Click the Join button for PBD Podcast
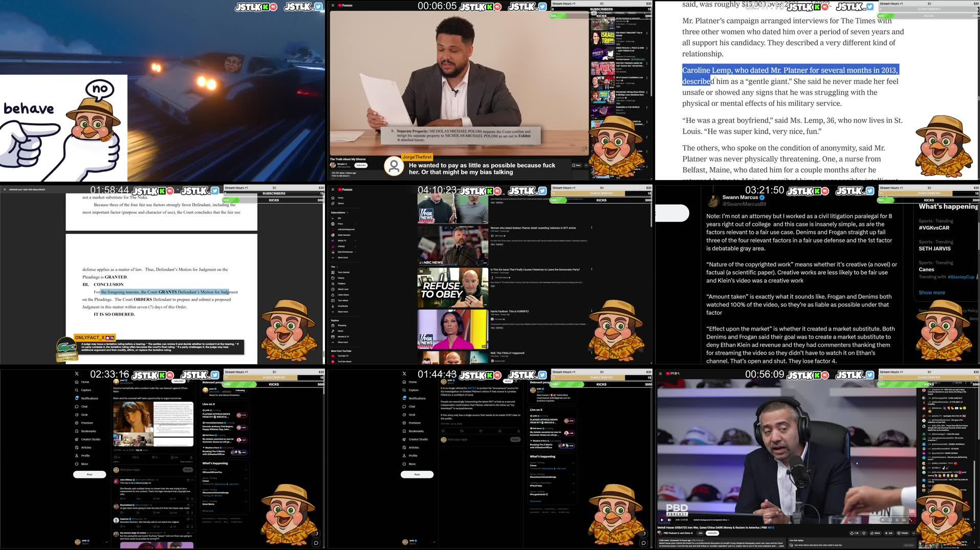Viewport: 980px width, 550px height. click(701, 533)
